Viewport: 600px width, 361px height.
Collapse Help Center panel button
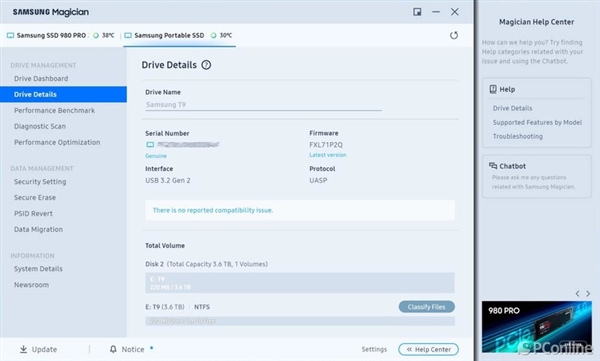[x=428, y=349]
